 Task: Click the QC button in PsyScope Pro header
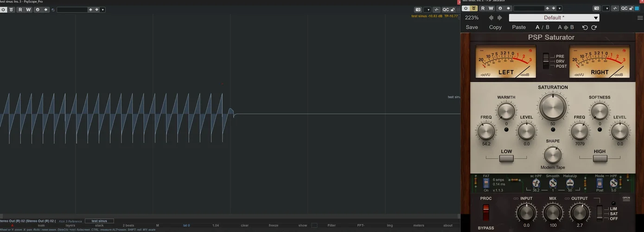[x=446, y=10]
